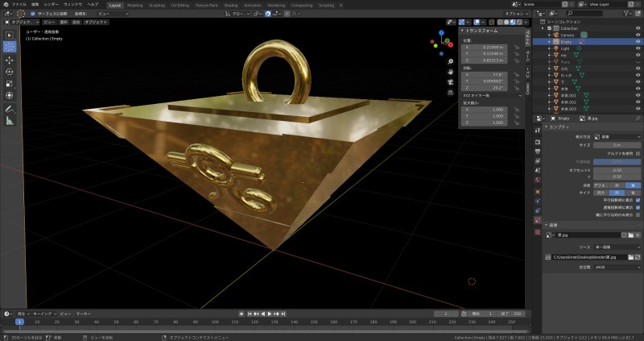Click the pan hand viewport gizmo
The height and width of the screenshot is (341, 644).
pos(451,72)
